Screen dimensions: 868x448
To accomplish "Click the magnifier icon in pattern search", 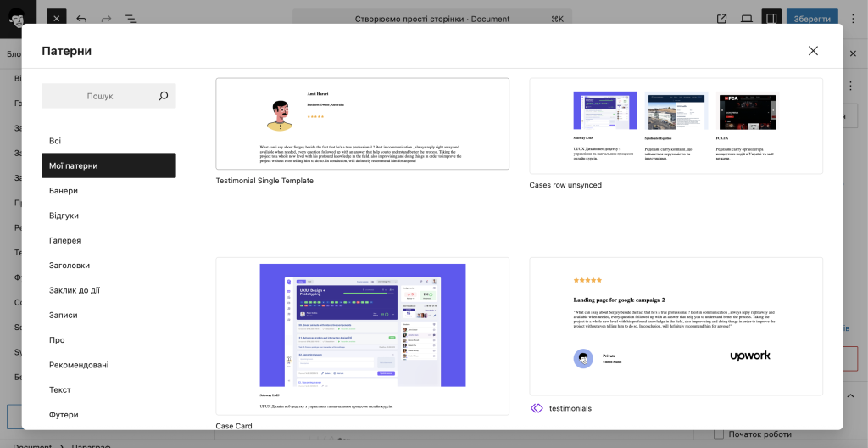I will pos(164,96).
